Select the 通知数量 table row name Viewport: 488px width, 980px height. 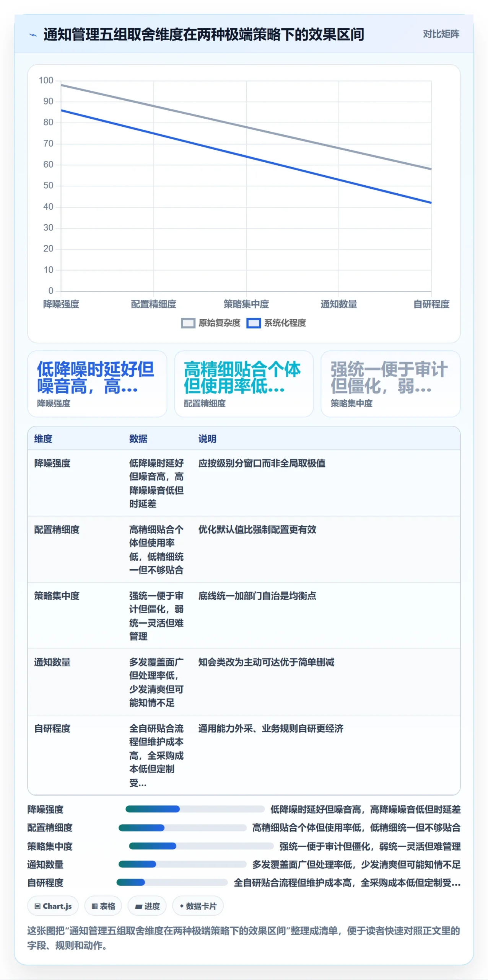52,662
